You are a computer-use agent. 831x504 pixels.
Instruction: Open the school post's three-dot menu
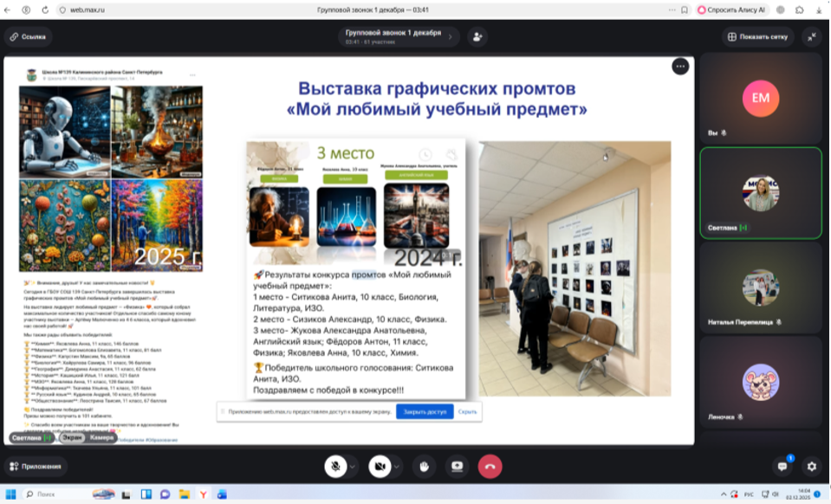pos(192,74)
